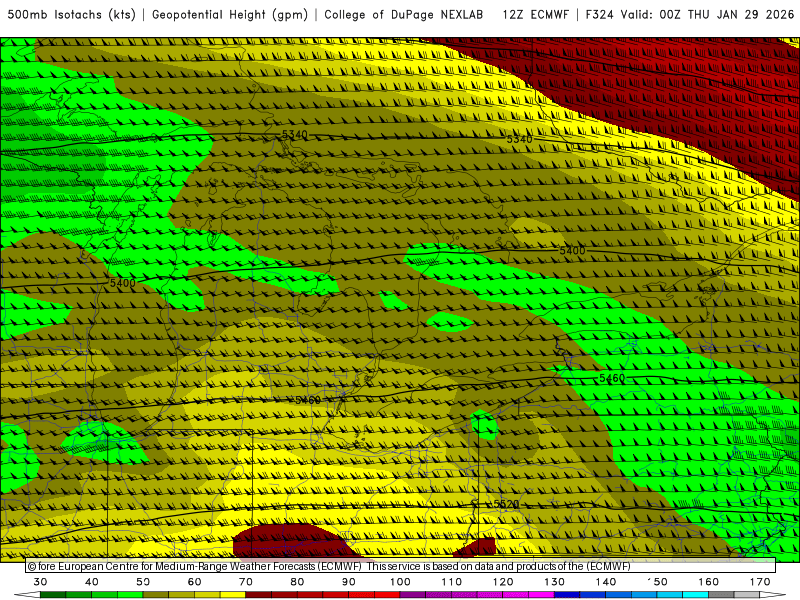Screen dimensions: 800x600
Task: Click the "110" value on the color scale
Action: (x=452, y=582)
